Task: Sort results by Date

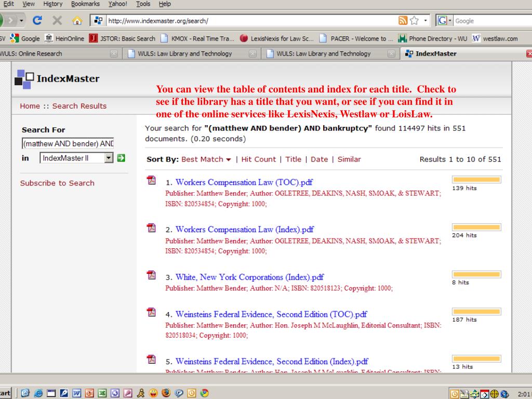Action: tap(320, 159)
